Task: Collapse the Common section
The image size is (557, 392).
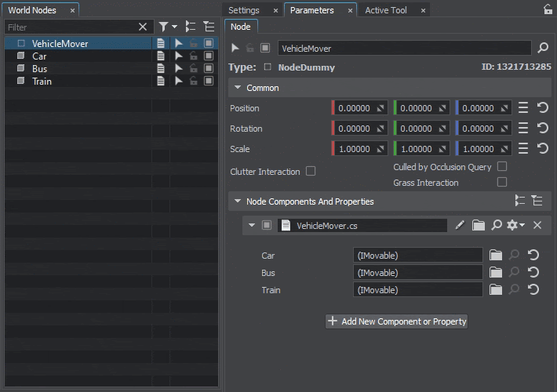Action: pyautogui.click(x=237, y=88)
